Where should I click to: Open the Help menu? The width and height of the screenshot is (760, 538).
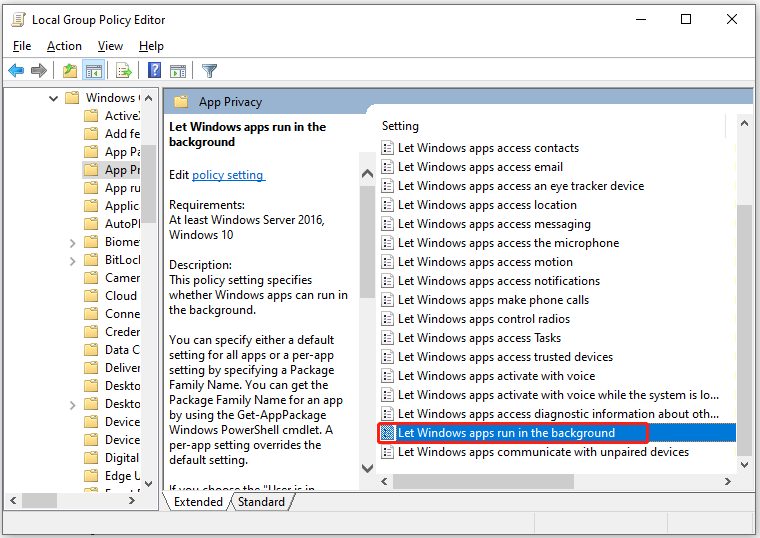151,46
